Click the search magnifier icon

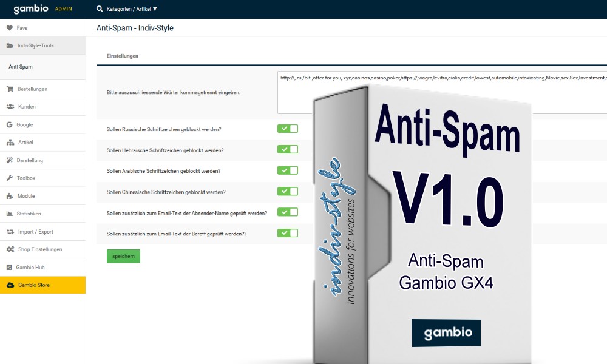(x=100, y=9)
